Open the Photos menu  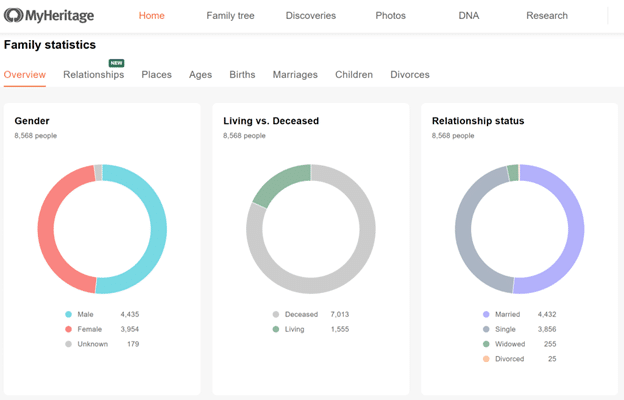[391, 16]
